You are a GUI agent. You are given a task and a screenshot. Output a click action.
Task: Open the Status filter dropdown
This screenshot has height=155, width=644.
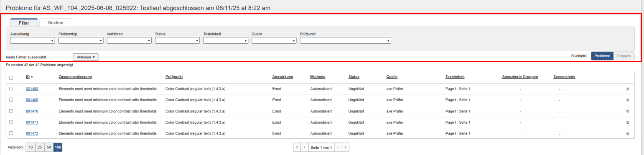coord(178,40)
